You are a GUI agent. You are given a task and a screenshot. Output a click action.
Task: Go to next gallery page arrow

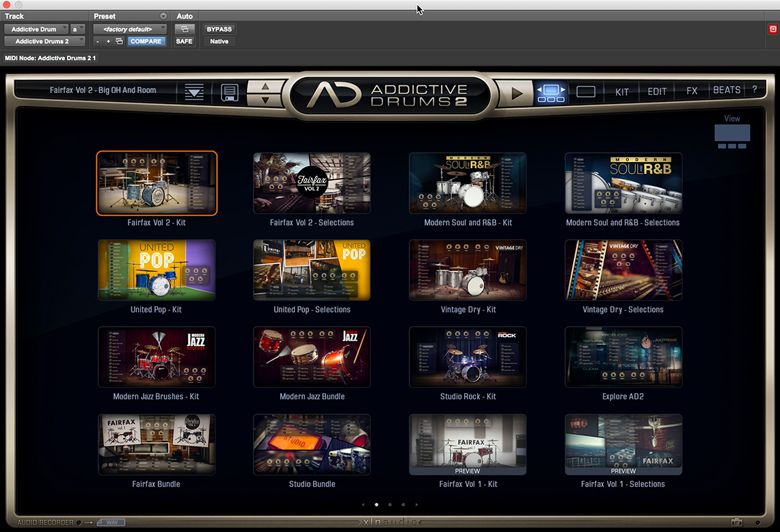(416, 505)
